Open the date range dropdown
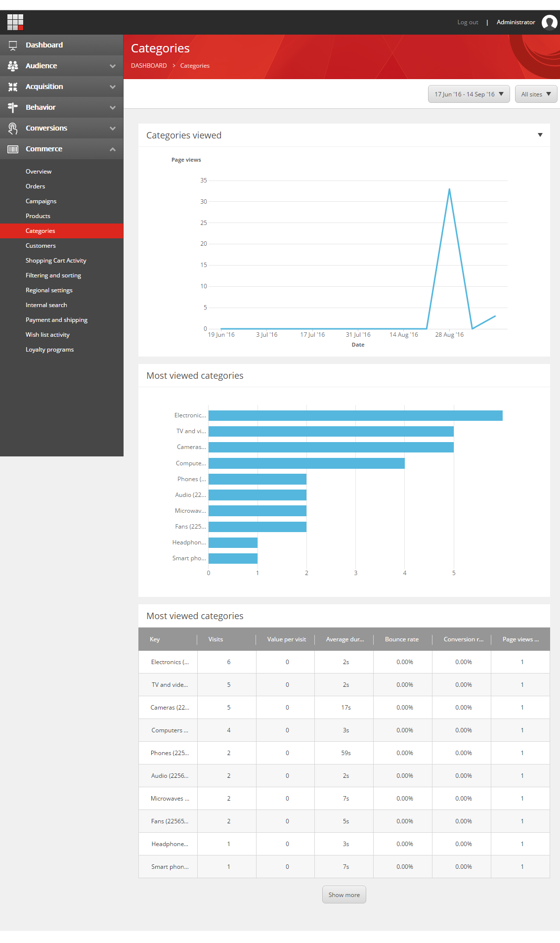This screenshot has height=943, width=560. point(469,94)
